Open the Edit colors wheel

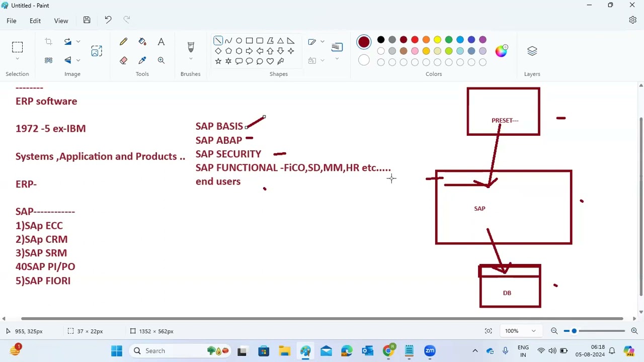click(x=501, y=51)
